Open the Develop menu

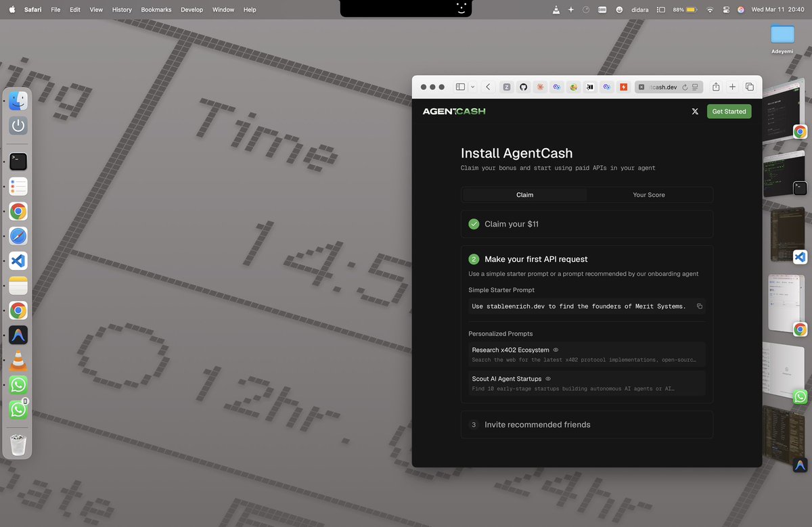pyautogui.click(x=191, y=10)
